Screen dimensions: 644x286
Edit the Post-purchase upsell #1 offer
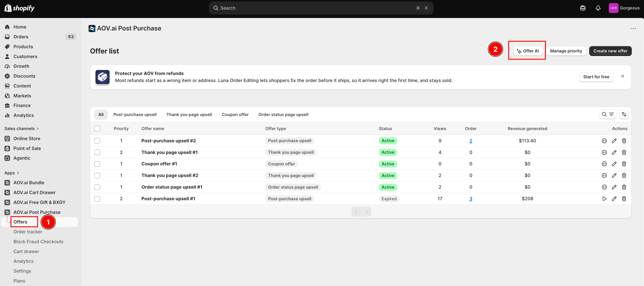pyautogui.click(x=614, y=199)
